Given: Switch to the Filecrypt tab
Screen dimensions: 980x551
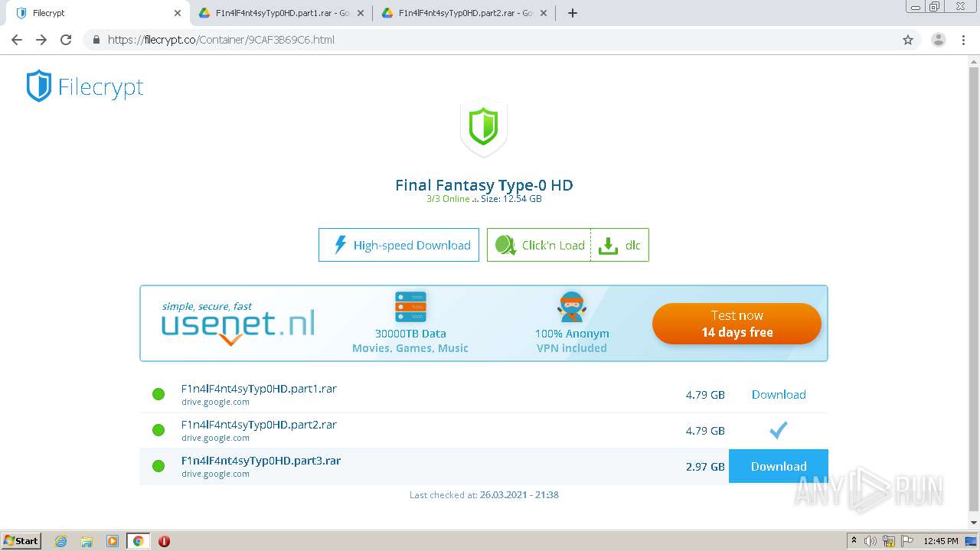Looking at the screenshot, I should click(97, 13).
